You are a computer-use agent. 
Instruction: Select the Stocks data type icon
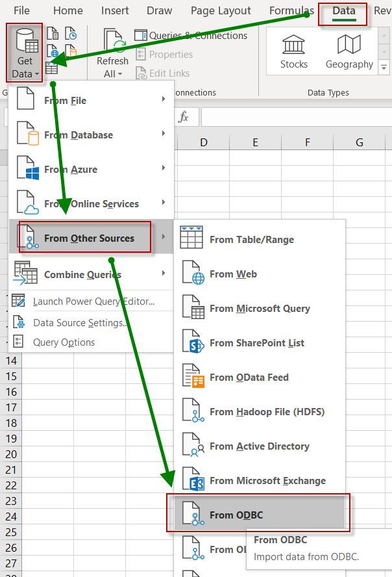pos(293,44)
